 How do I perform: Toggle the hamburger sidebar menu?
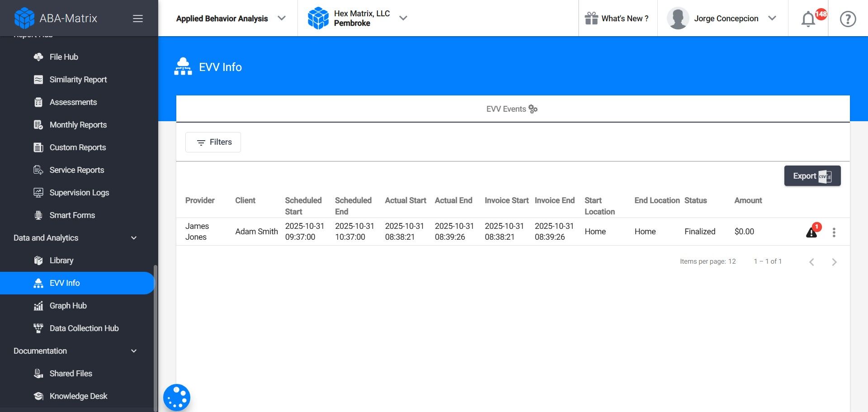click(138, 19)
